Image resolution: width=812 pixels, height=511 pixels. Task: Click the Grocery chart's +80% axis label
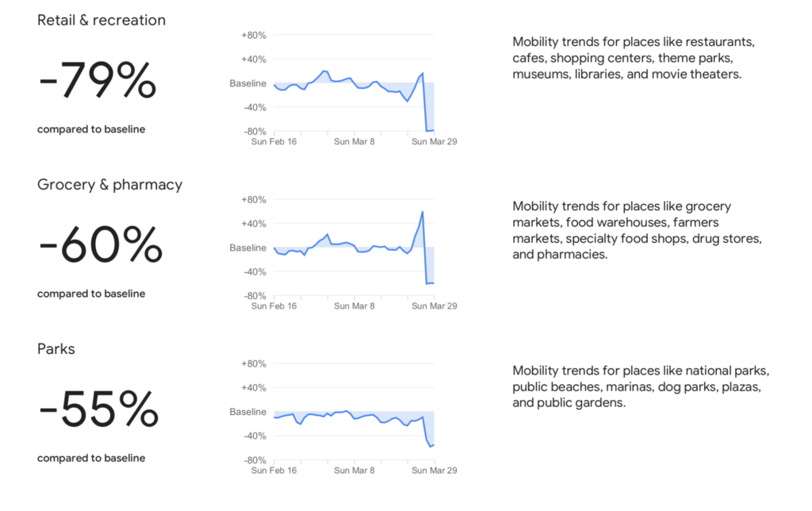coord(253,200)
